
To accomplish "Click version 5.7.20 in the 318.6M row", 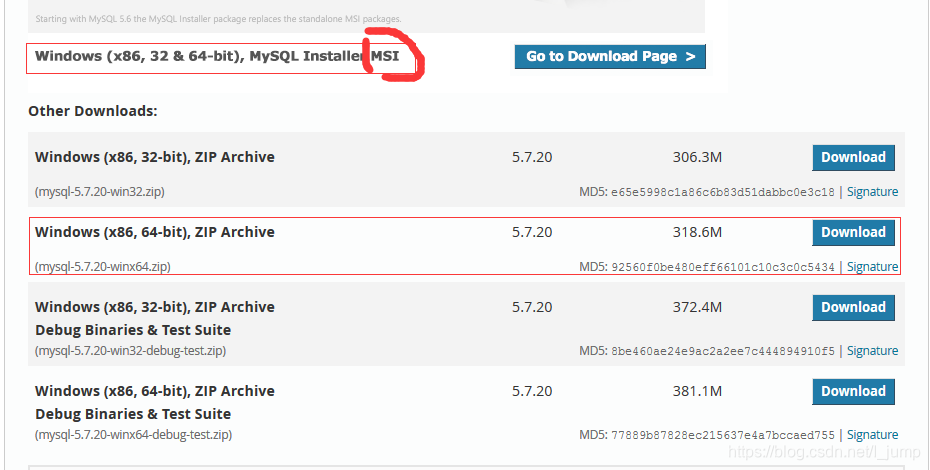I will 532,232.
